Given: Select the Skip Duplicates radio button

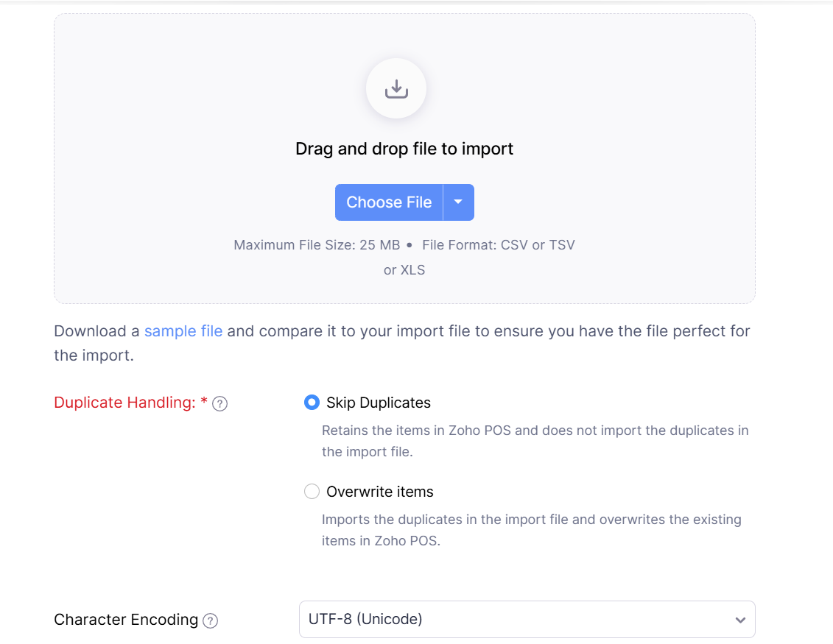Looking at the screenshot, I should pyautogui.click(x=312, y=403).
